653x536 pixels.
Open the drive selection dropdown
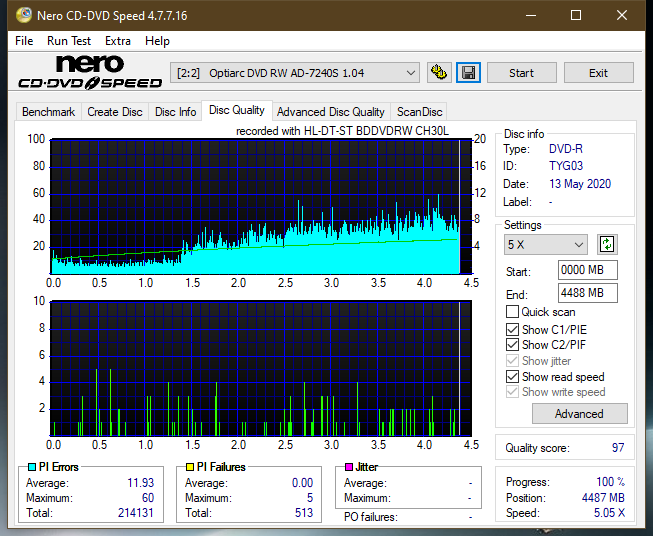pyautogui.click(x=295, y=73)
